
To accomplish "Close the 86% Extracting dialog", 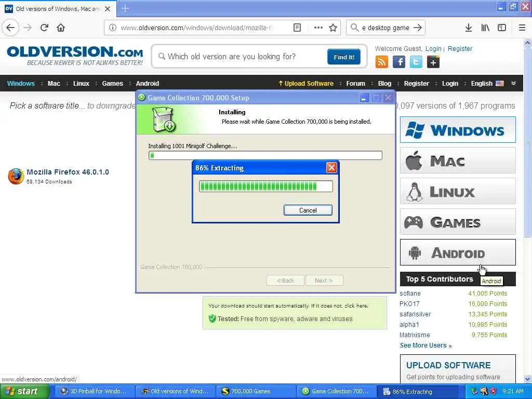I will pyautogui.click(x=331, y=168).
